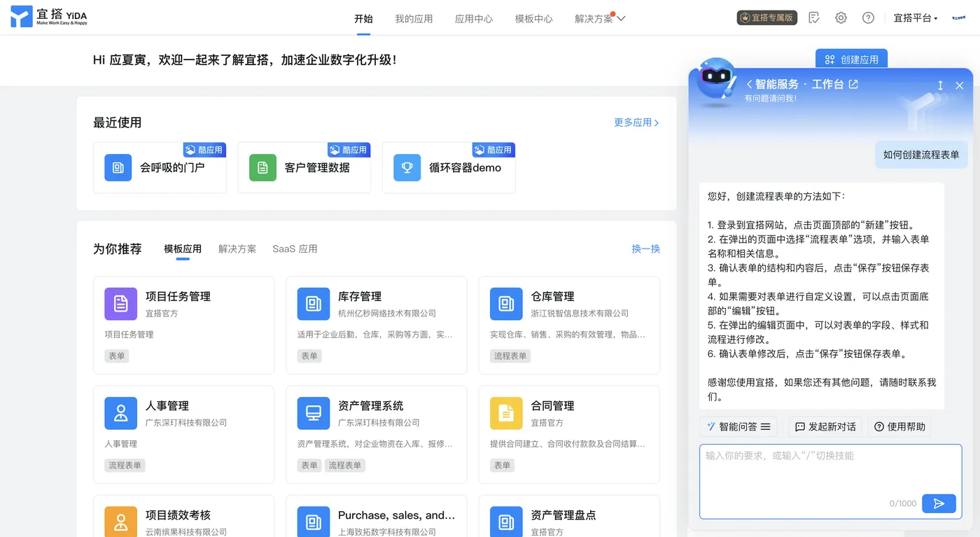Screen dimensions: 980x537
Task: Click the 最近使用 section heading
Action: 118,123
